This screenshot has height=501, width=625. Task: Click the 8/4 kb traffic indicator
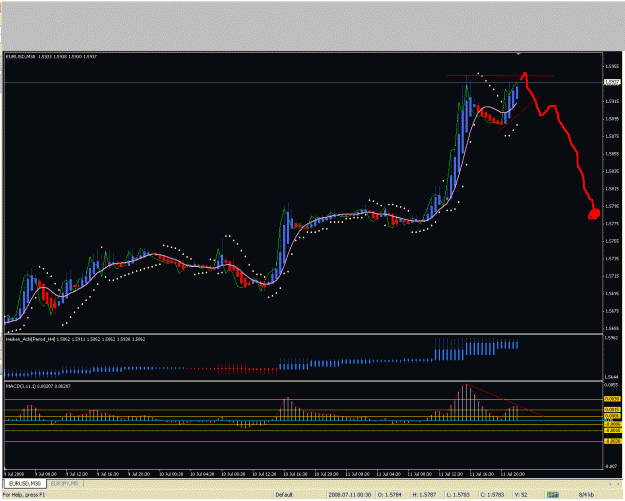pyautogui.click(x=586, y=495)
